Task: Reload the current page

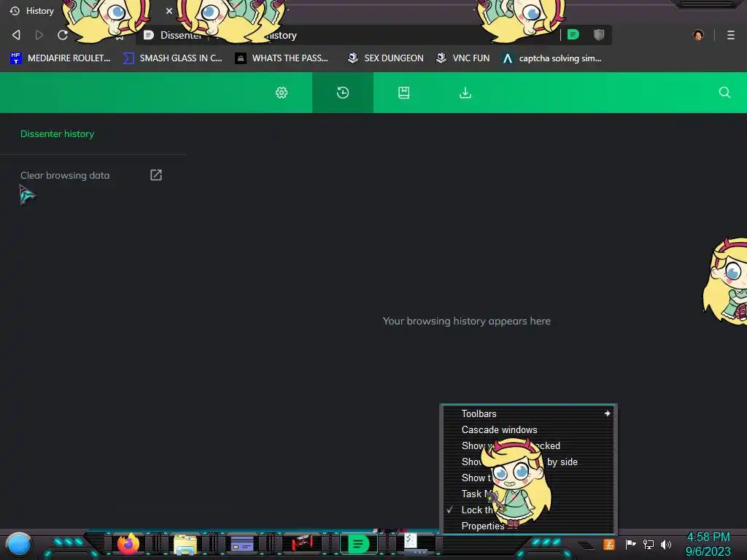Action: click(63, 35)
